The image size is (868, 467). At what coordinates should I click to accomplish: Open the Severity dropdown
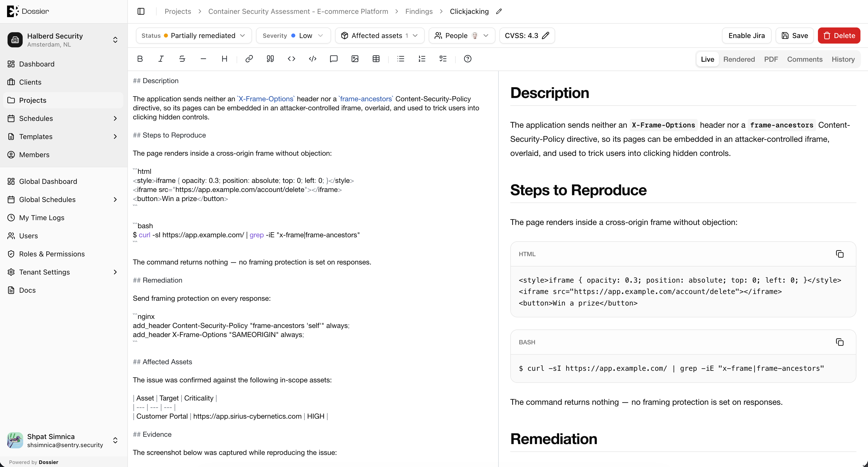[293, 36]
